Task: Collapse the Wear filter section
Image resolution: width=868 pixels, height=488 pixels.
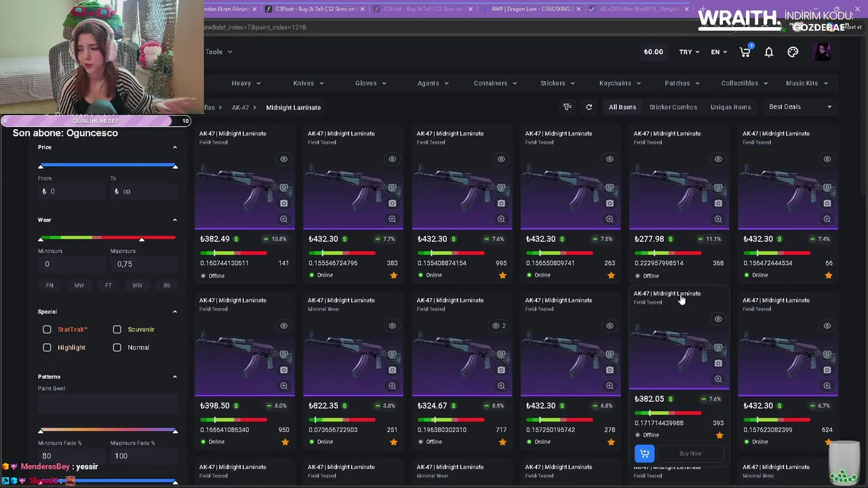Action: 174,220
